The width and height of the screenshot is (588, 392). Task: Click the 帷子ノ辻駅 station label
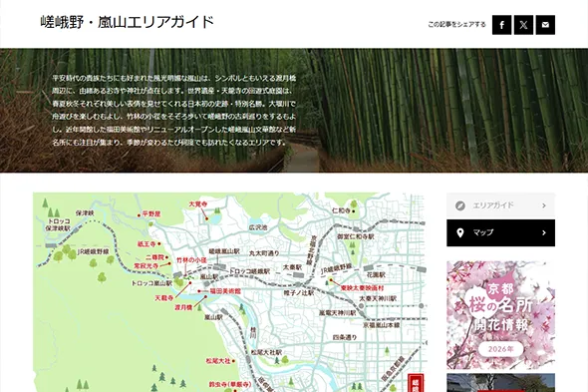click(299, 292)
